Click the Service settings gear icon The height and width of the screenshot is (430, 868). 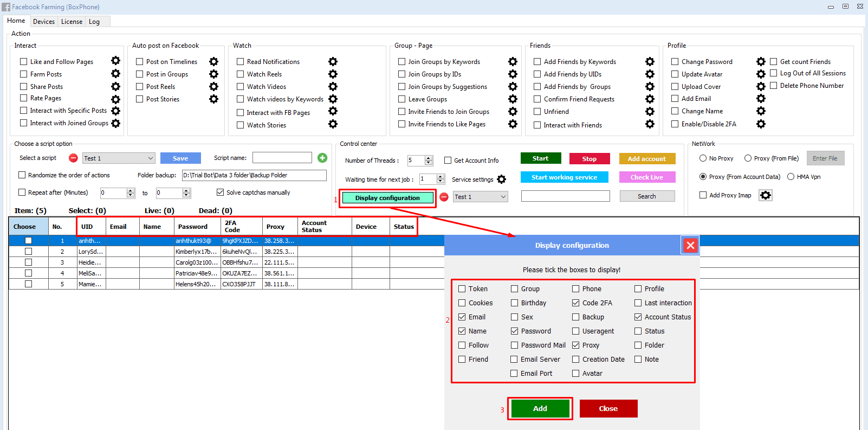[502, 179]
